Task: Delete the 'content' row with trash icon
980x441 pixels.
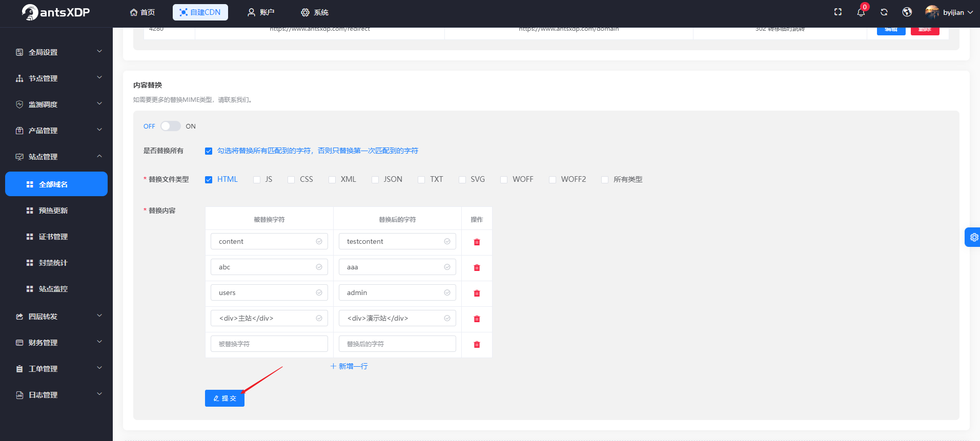Action: (477, 242)
